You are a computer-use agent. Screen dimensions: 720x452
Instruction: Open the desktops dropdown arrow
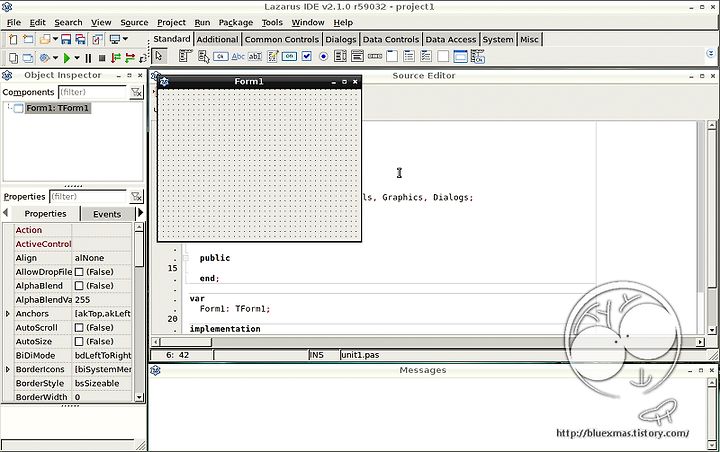point(125,39)
